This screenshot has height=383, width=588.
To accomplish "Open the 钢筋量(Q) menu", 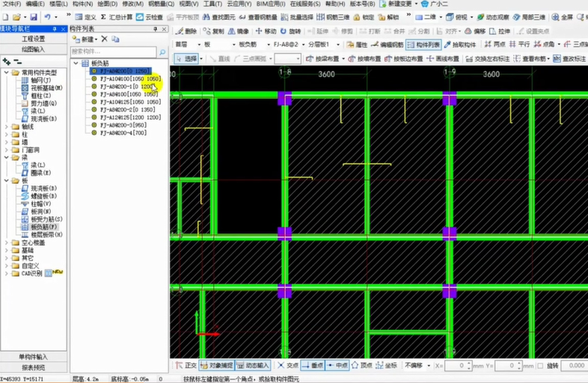I will 162,4.
